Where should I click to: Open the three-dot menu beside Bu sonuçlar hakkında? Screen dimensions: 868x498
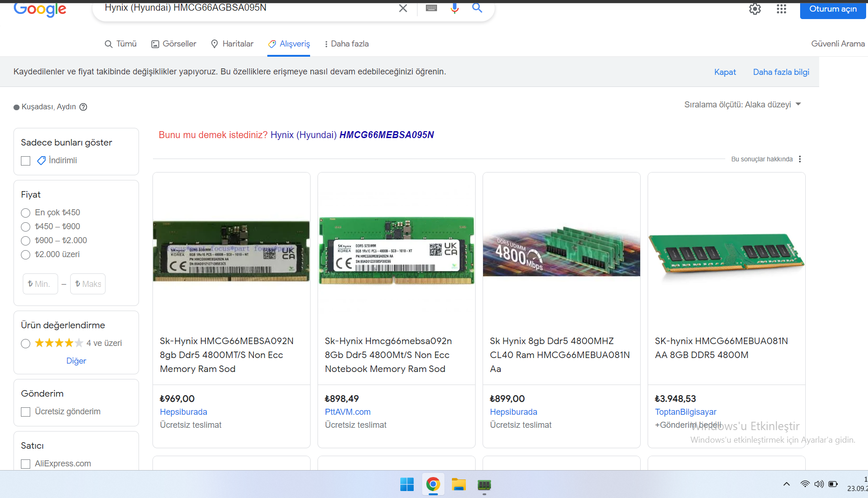[x=800, y=159]
